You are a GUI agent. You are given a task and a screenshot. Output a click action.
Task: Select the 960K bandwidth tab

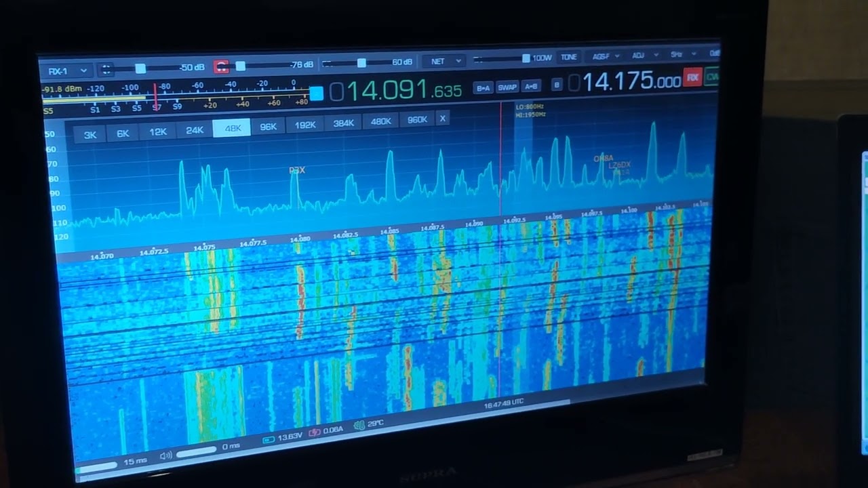tap(417, 120)
